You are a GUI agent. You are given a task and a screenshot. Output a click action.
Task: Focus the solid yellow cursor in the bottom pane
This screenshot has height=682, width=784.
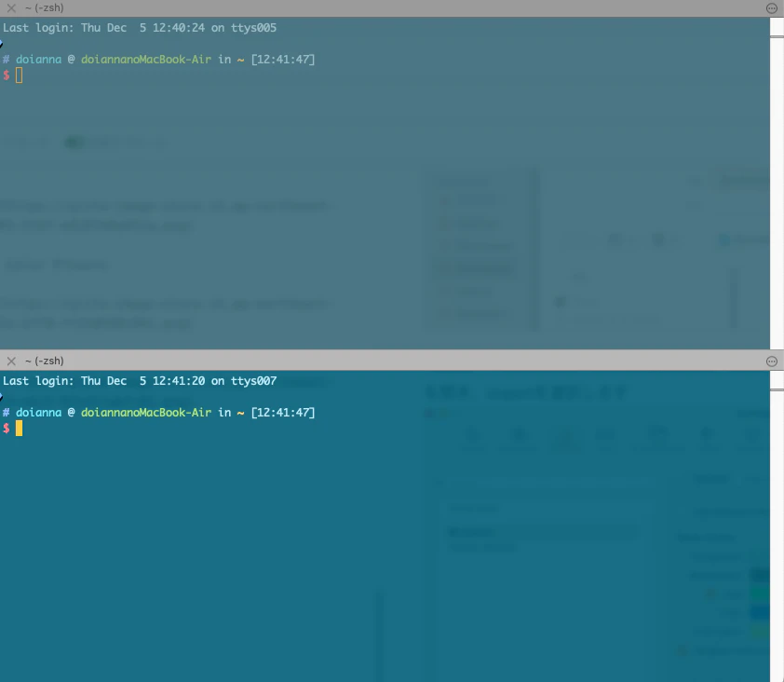pos(19,429)
